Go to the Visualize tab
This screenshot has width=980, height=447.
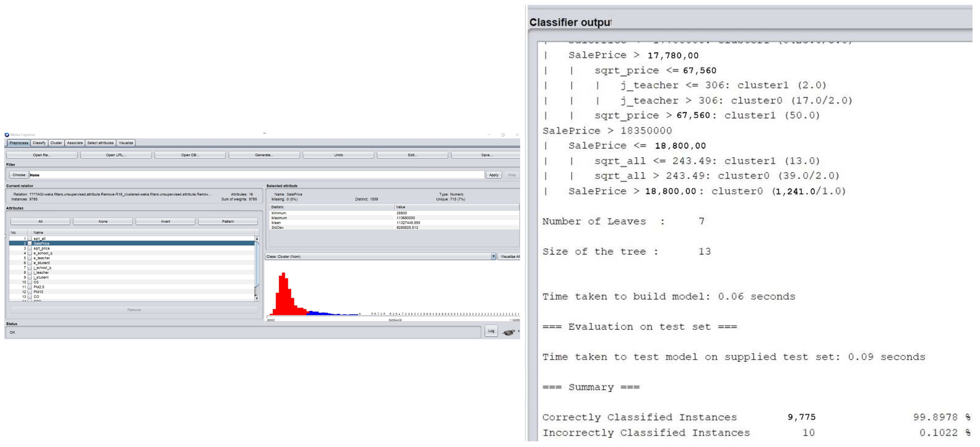click(x=126, y=143)
